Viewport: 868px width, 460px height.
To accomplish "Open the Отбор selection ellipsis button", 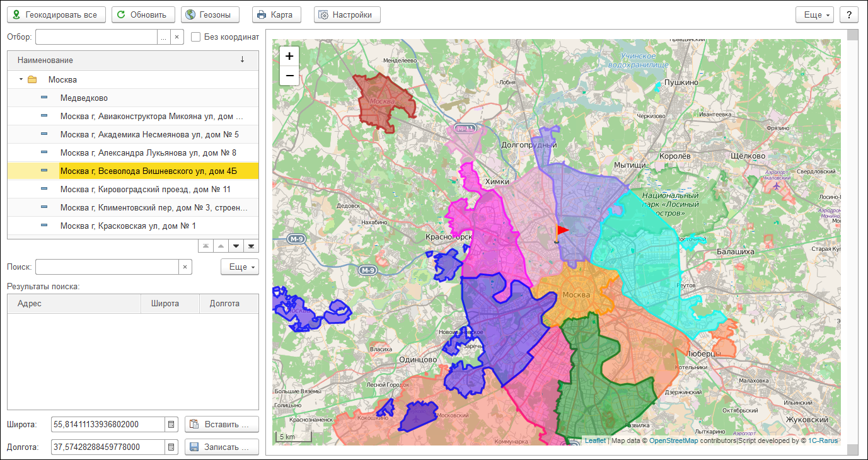I will tap(164, 37).
